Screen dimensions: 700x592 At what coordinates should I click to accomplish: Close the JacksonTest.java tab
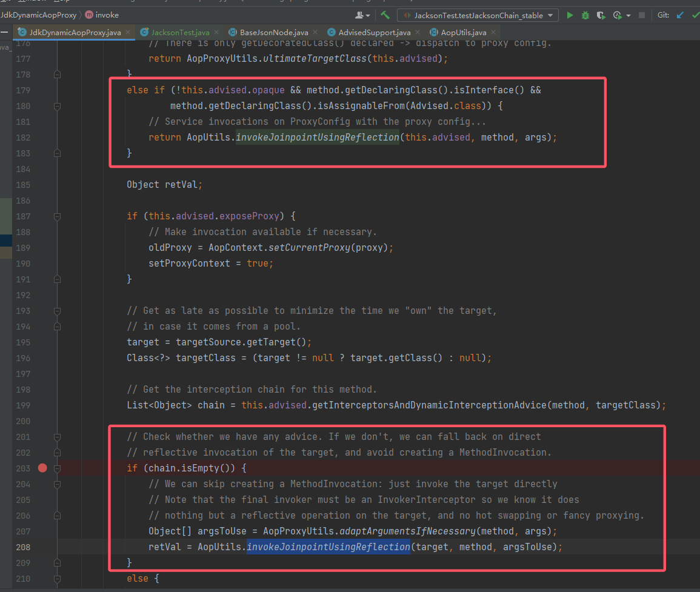[216, 32]
